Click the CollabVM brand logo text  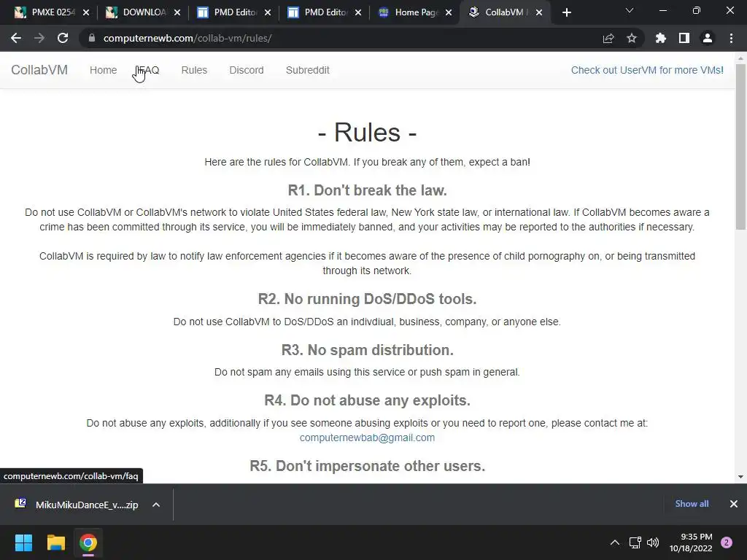point(39,70)
